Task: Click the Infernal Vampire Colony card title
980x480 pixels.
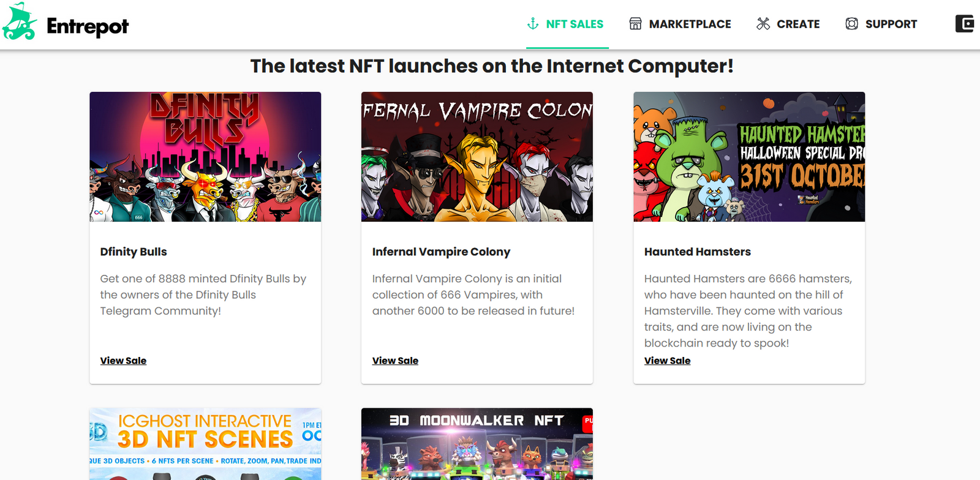Action: [x=441, y=252]
